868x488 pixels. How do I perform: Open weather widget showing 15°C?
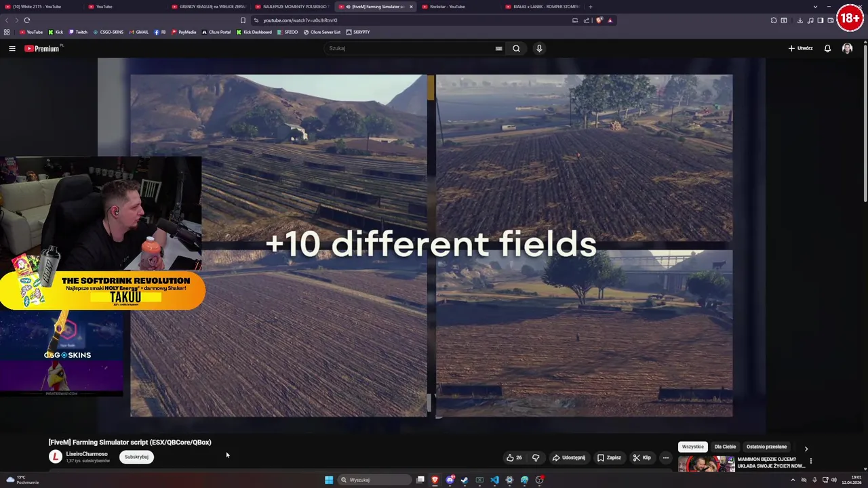pos(22,480)
